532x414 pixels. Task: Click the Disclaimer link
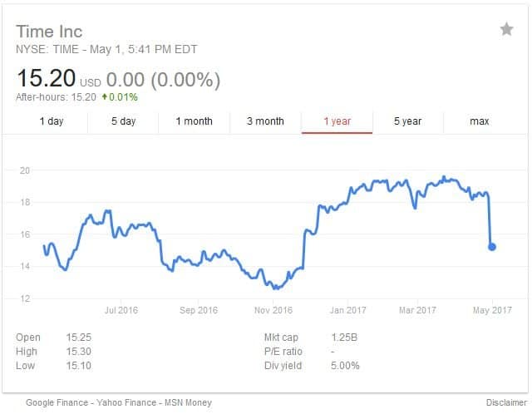coord(506,402)
